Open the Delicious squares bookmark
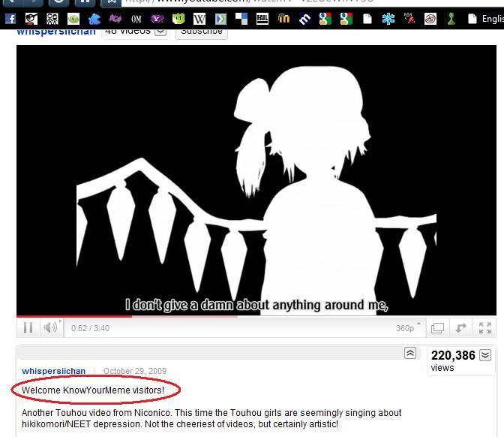Viewport: 504px width, 437px height. click(x=241, y=19)
